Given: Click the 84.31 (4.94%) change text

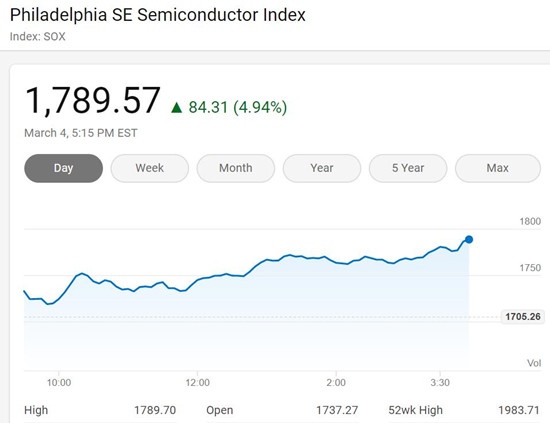Looking at the screenshot, I should point(238,107).
